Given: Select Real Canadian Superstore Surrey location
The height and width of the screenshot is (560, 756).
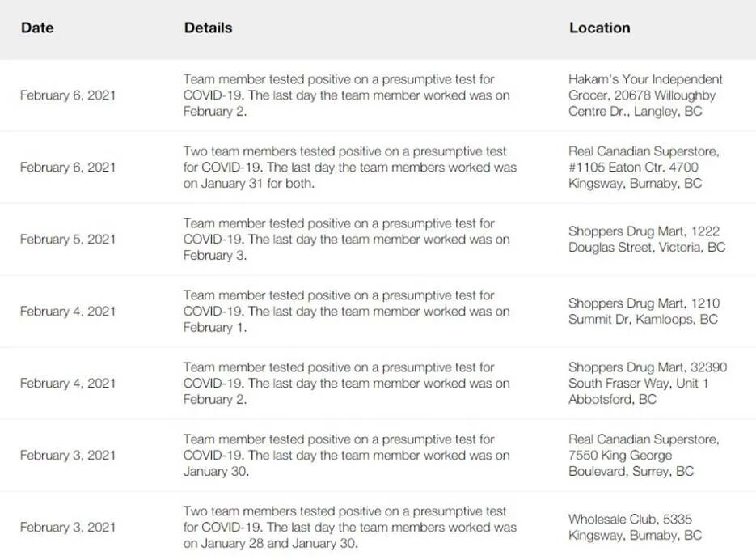Looking at the screenshot, I should 644,455.
